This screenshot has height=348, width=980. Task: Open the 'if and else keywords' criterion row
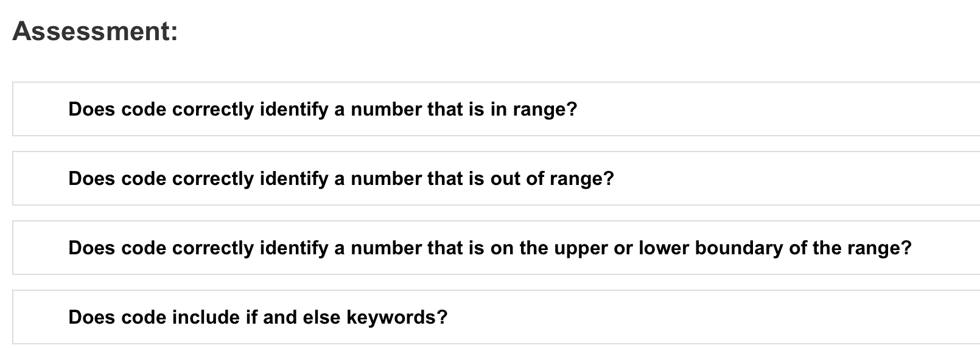[496, 317]
